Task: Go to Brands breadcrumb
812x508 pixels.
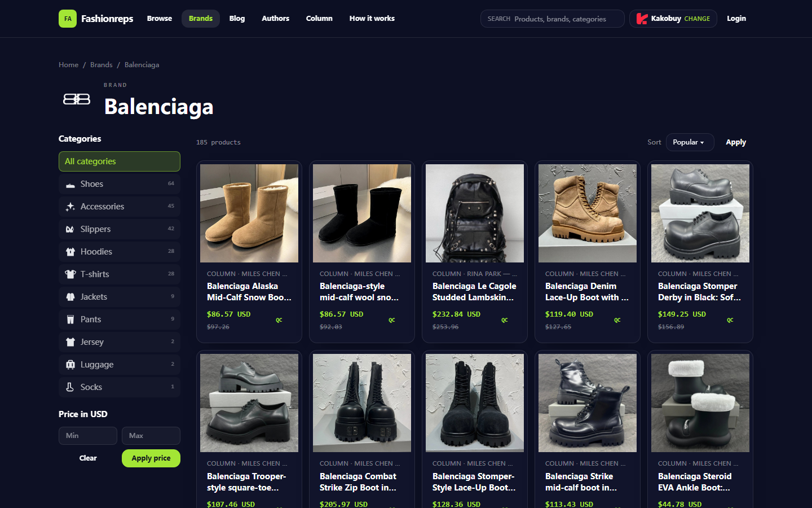Action: (101, 65)
